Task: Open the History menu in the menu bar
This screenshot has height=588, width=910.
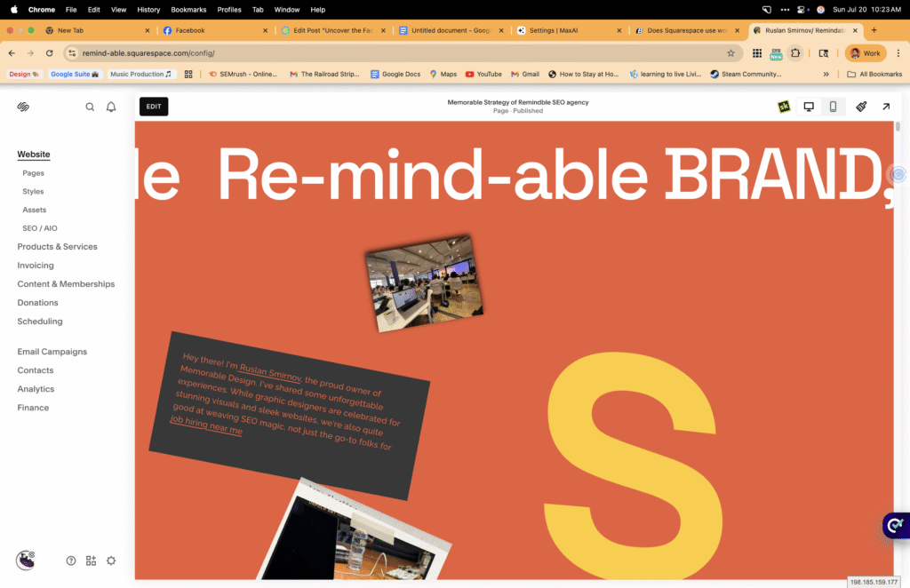Action: click(x=148, y=10)
